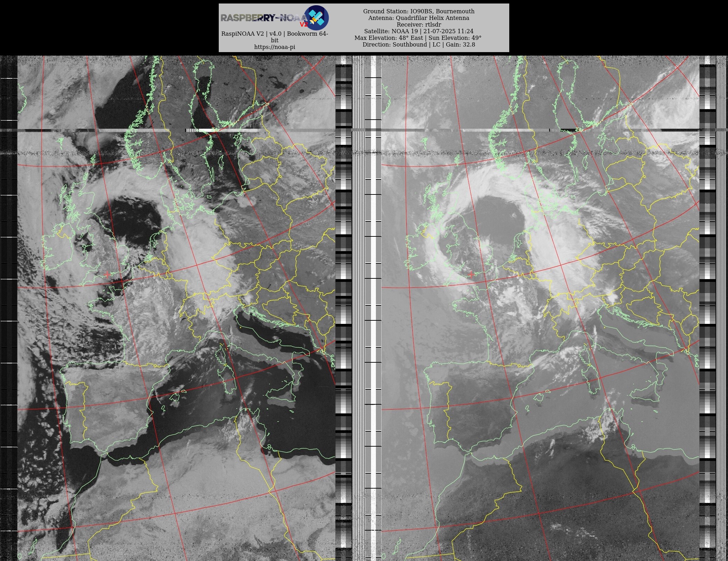Screen dimensions: 728x561
Task: Click the Raspberry-NOAA V2 logo
Action: (x=274, y=17)
